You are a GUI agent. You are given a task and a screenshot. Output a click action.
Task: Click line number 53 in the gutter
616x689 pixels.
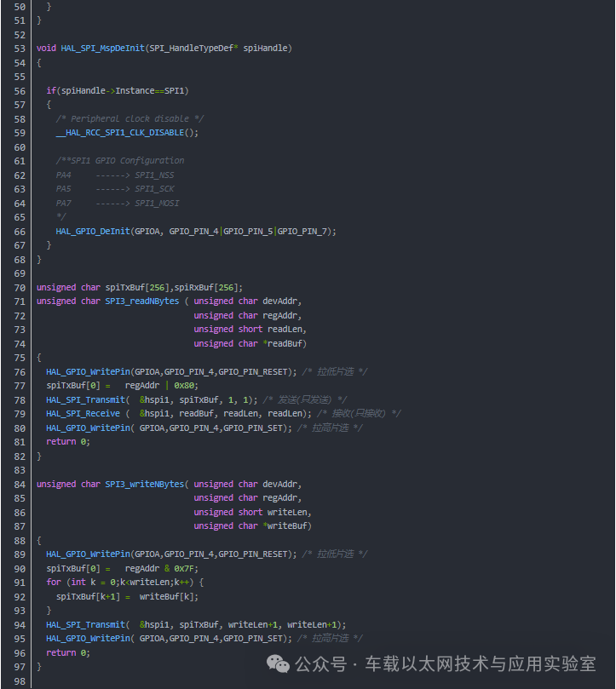tap(20, 49)
